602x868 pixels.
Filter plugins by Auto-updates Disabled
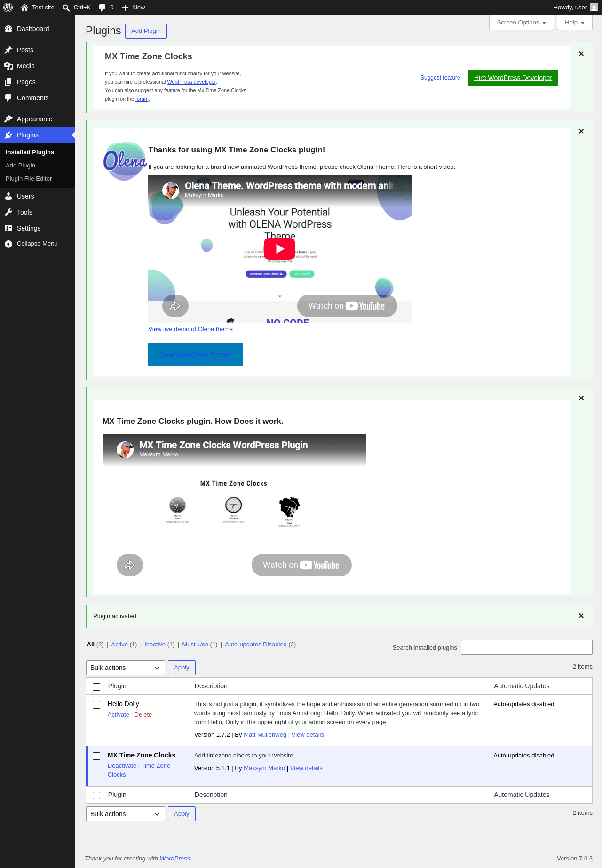[256, 645]
